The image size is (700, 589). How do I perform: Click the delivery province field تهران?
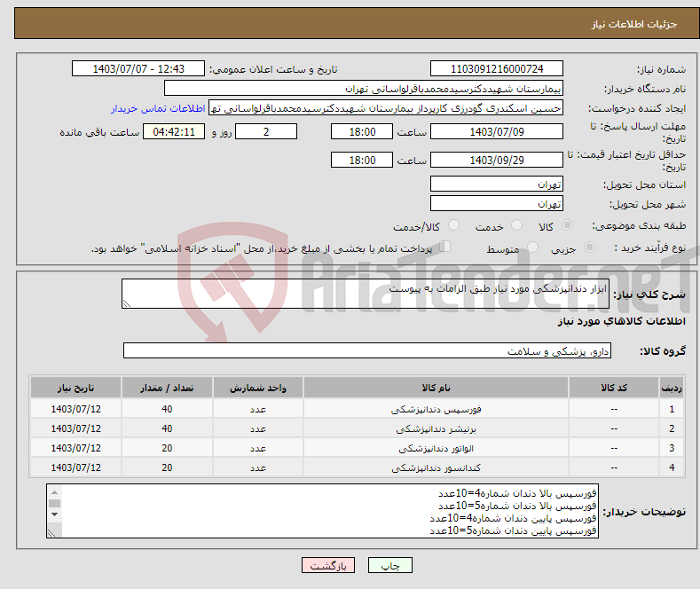coord(497,184)
